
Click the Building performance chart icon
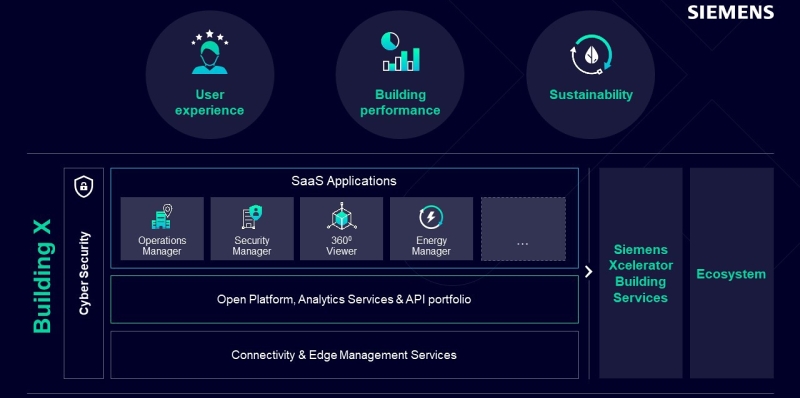coord(401,52)
